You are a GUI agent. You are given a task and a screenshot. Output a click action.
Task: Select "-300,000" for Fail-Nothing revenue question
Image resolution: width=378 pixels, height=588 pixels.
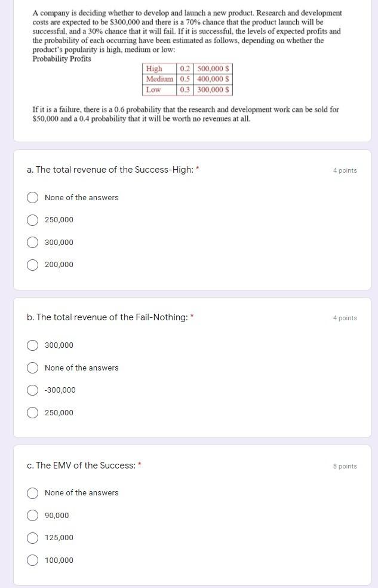[33, 390]
